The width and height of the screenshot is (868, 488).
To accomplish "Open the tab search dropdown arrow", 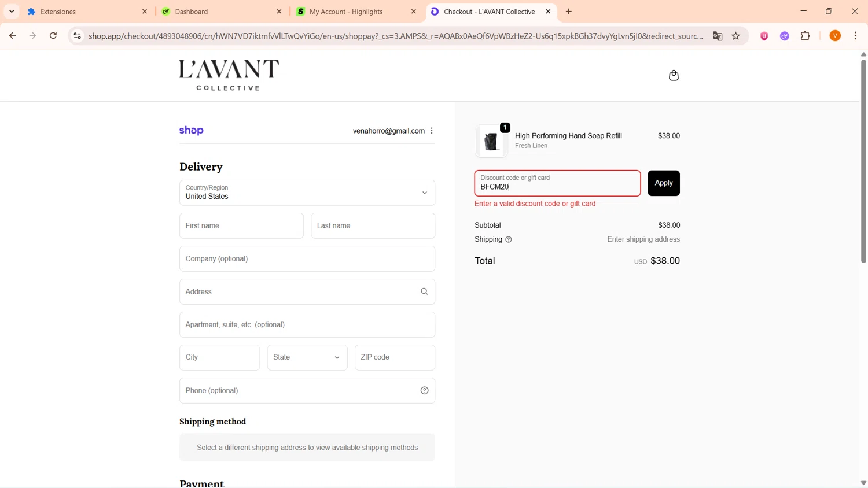I will pos(12,12).
